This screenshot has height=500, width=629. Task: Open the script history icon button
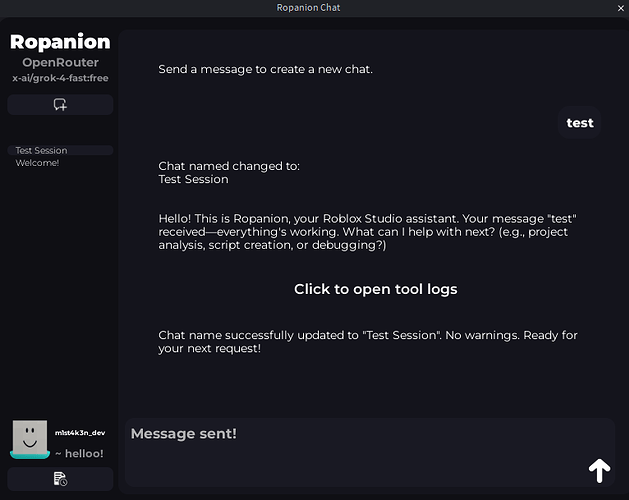pos(60,480)
